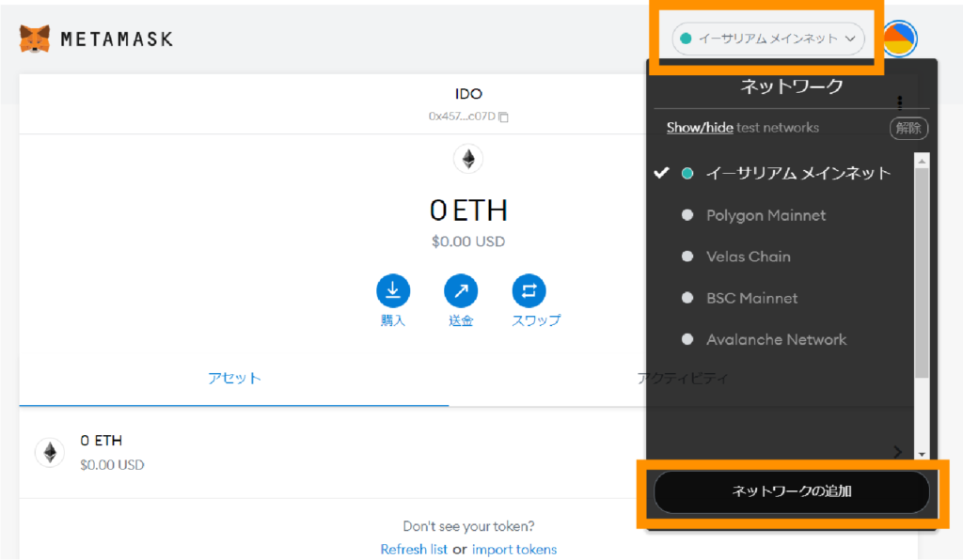Open the colorful account avatar menu

point(900,39)
